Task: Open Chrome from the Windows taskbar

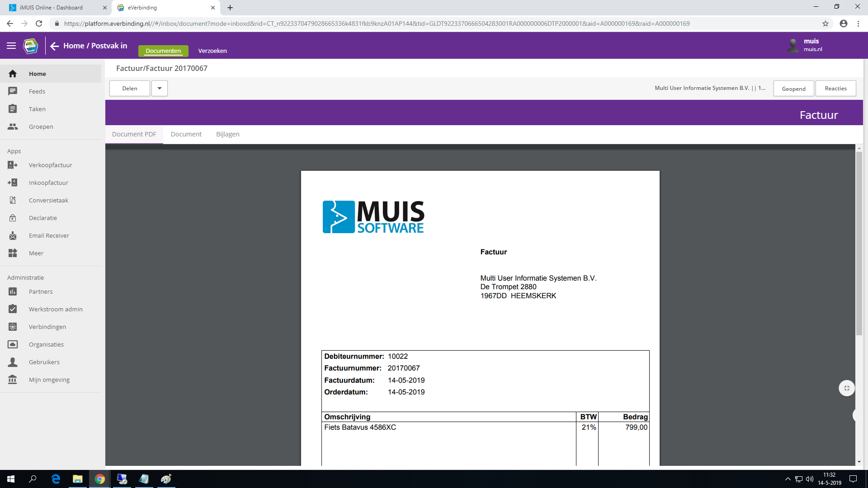Action: 100,479
